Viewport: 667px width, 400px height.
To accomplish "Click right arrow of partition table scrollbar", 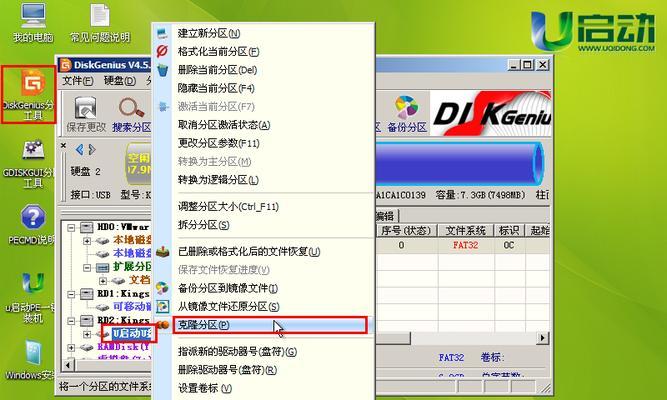I will [542, 338].
